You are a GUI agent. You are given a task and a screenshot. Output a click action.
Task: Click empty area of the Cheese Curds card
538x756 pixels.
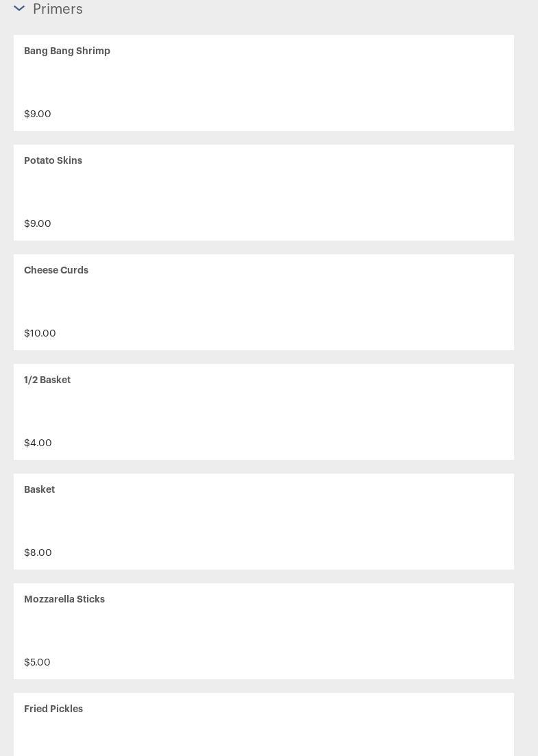(x=289, y=302)
